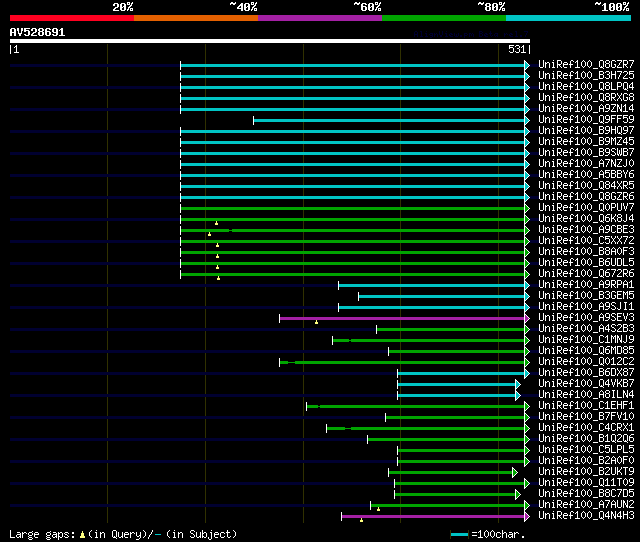Image resolution: width=640 pixels, height=542 pixels.
Task: Click the orange ~40% identity legend bar
Action: 196,18
